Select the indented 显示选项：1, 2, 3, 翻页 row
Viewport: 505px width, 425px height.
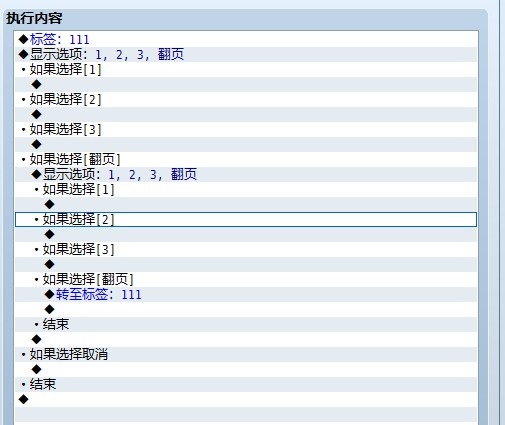click(246, 174)
